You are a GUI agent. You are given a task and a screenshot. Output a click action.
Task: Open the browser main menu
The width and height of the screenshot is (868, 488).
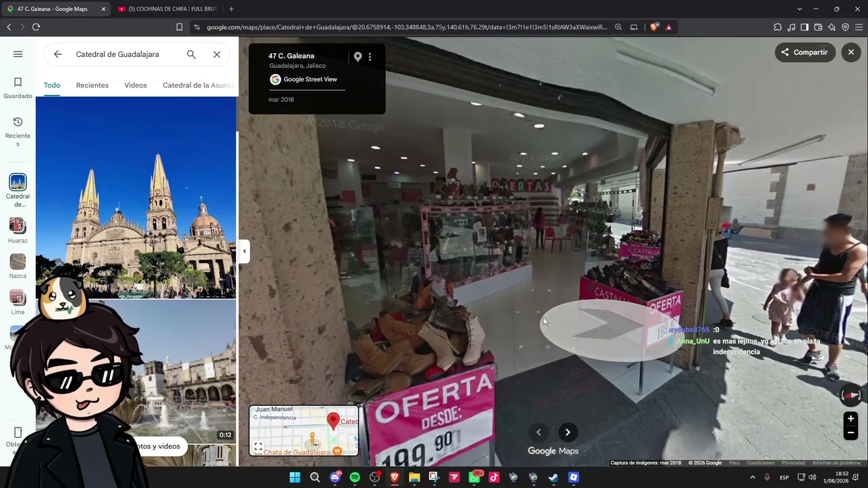point(859,27)
